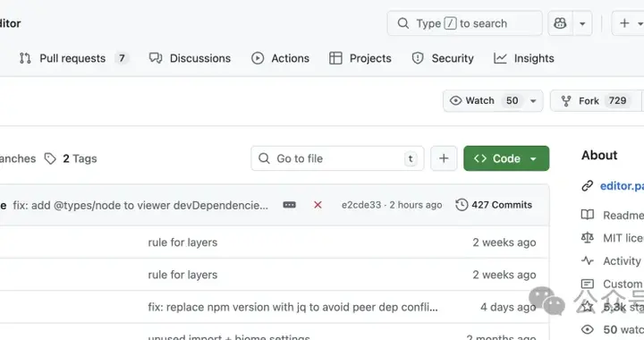Click the Pull requests count badge 7
This screenshot has width=644, height=340.
pyautogui.click(x=122, y=58)
